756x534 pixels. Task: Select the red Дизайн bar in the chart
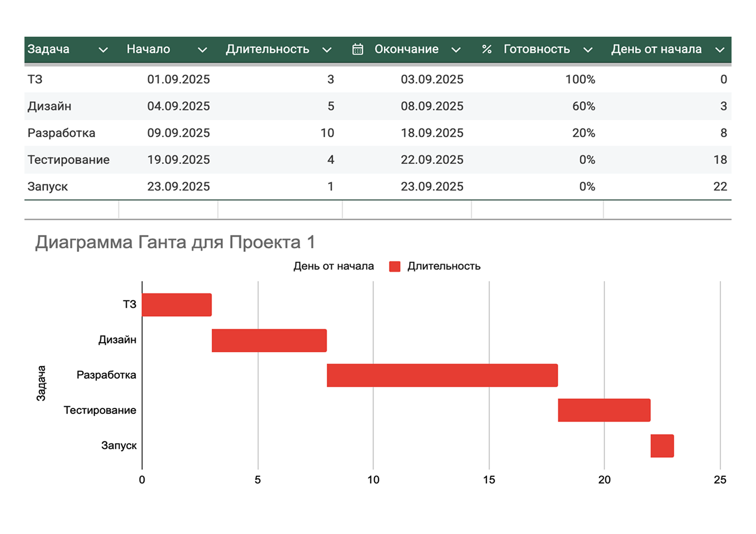point(269,341)
